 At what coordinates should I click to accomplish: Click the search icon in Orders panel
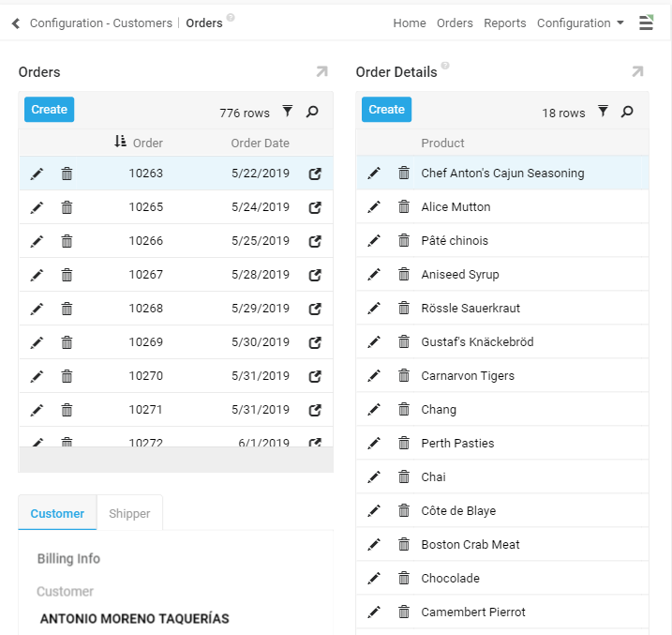click(x=312, y=112)
